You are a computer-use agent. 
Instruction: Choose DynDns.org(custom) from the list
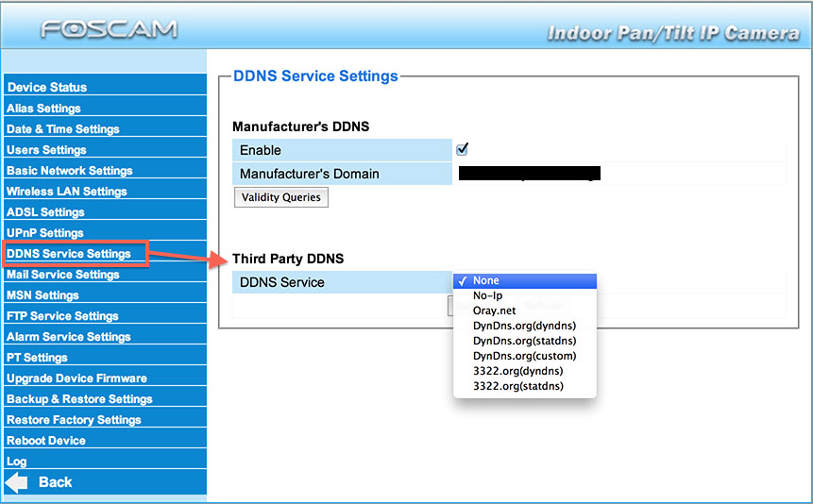[x=524, y=356]
